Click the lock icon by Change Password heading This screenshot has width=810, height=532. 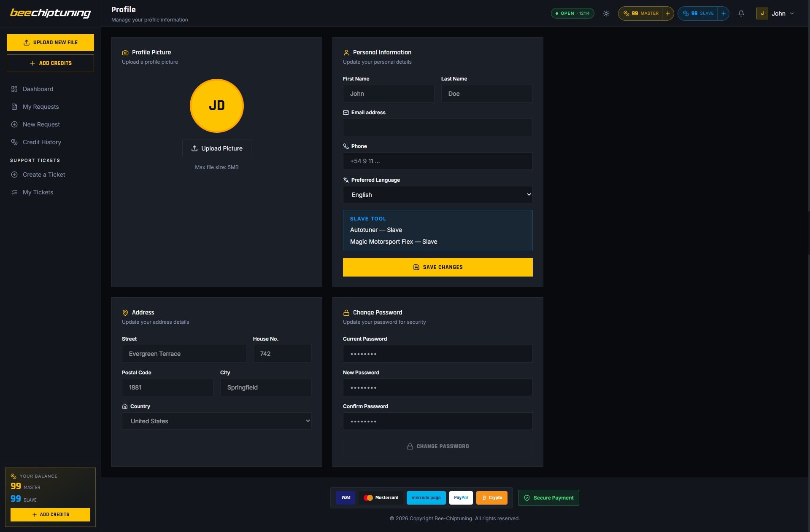(x=346, y=313)
